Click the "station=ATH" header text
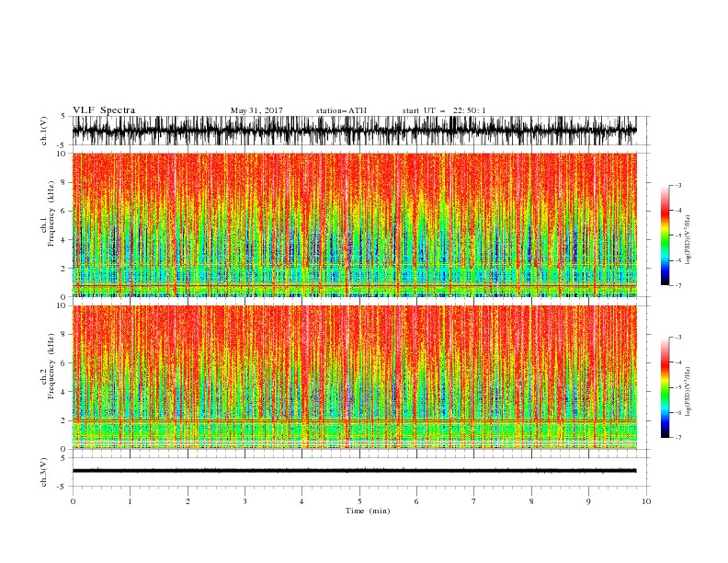Viewport: 728px width, 563px height. point(341,110)
